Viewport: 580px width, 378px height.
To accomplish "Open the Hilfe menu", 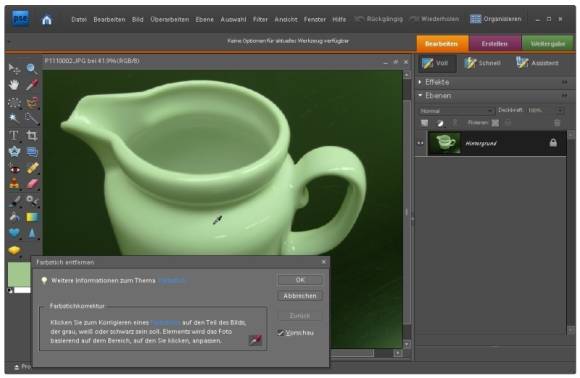I will 339,20.
